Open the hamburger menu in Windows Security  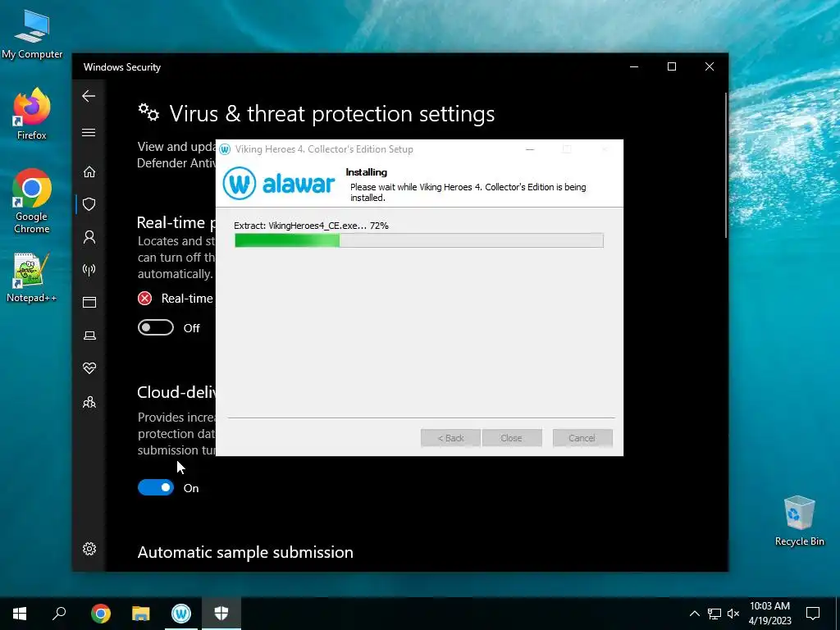coord(89,132)
